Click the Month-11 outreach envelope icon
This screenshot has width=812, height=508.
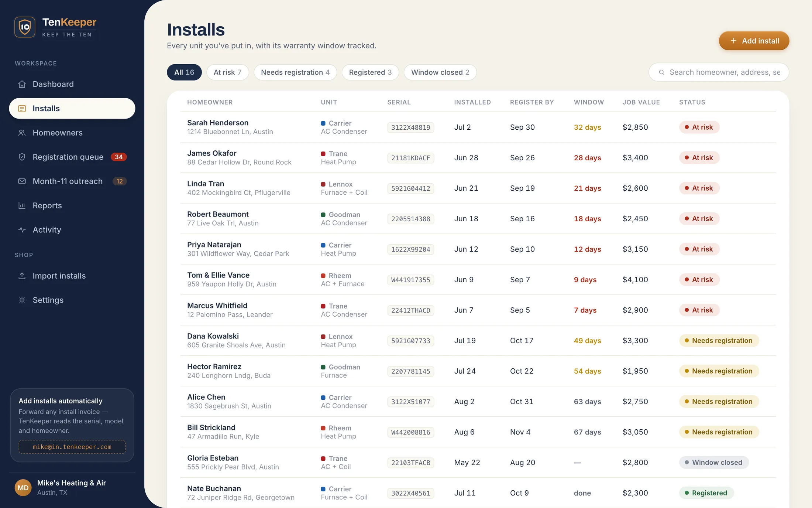[x=22, y=181]
